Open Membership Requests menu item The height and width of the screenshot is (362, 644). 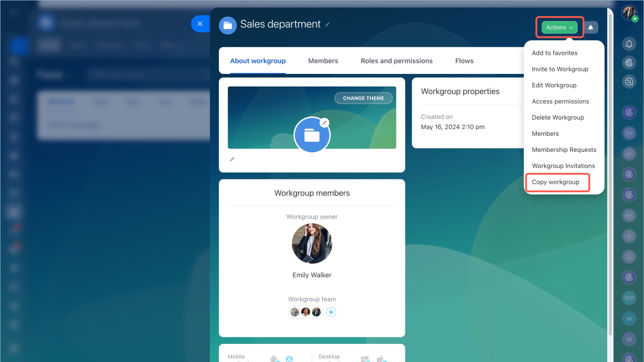click(x=564, y=149)
